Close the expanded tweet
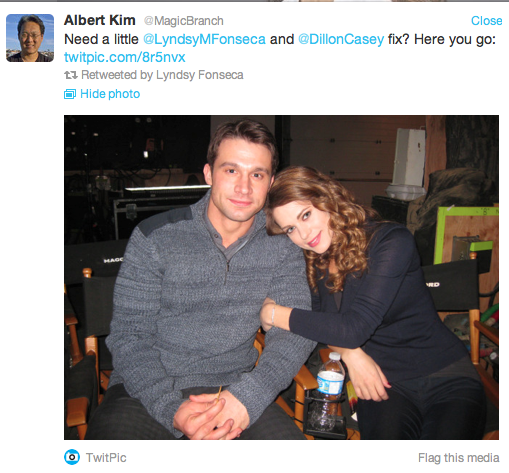Image resolution: width=509 pixels, height=473 pixels. [486, 21]
